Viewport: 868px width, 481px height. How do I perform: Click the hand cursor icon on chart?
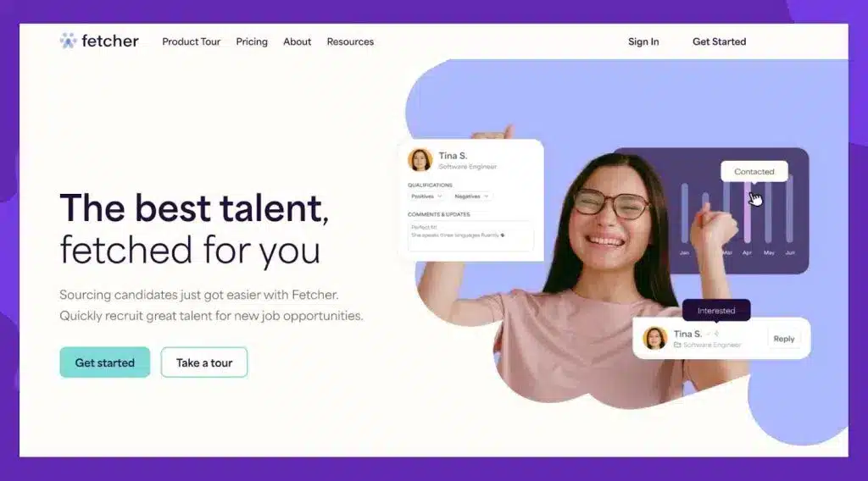point(755,198)
